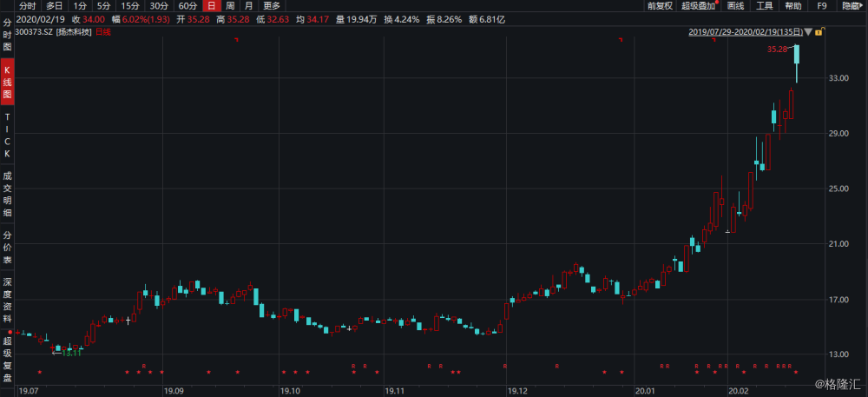The width and height of the screenshot is (868, 397).
Task: Click the F9 button
Action: coord(821,6)
